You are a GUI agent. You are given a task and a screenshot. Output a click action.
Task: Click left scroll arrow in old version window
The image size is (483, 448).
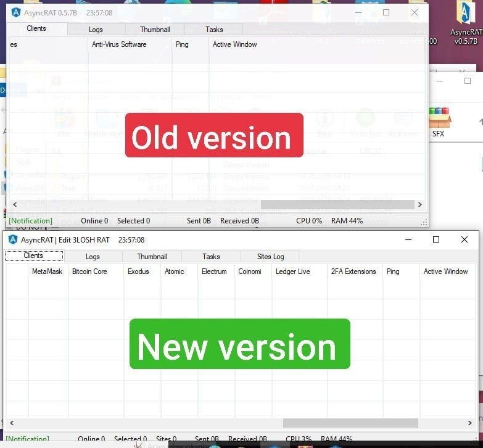coord(15,205)
